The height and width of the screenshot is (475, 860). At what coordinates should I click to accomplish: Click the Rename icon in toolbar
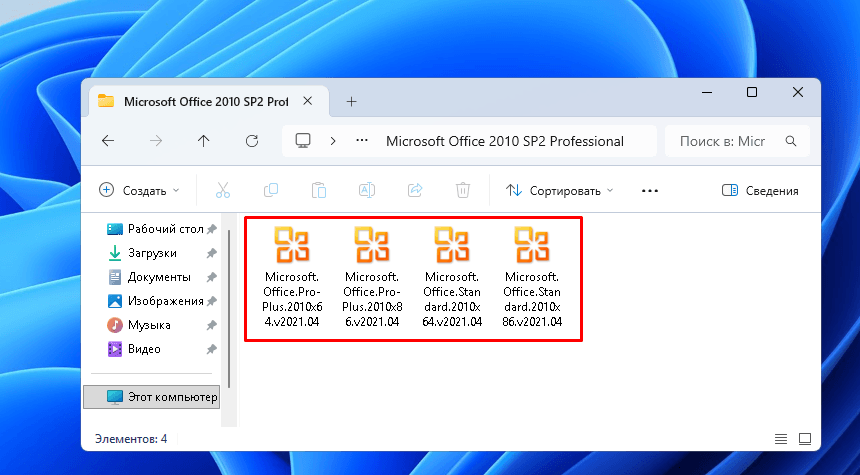367,190
